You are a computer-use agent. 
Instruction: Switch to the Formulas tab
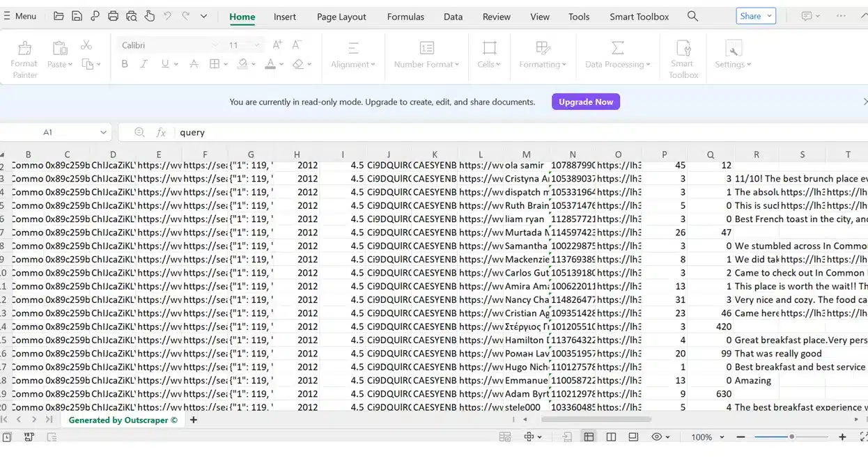tap(405, 17)
